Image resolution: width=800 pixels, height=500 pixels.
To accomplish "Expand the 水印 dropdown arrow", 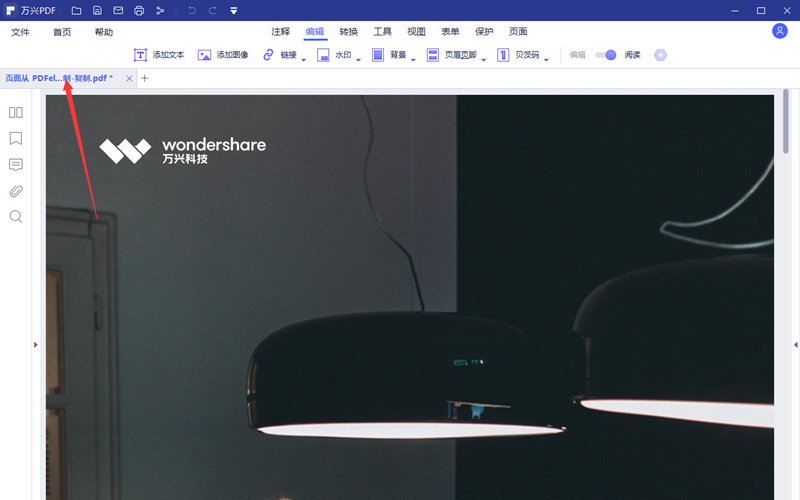I will [358, 59].
